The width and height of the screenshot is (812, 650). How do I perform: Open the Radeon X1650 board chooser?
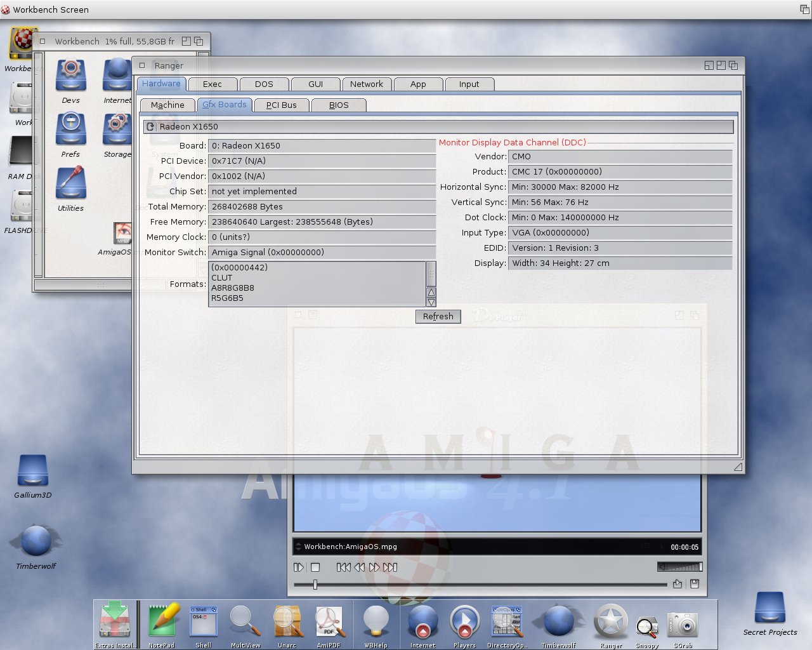pos(438,126)
